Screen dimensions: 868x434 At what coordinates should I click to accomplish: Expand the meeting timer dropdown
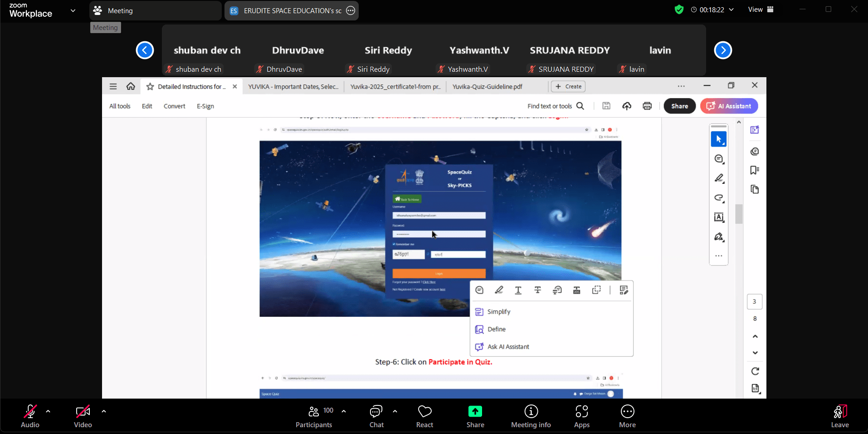tap(731, 10)
